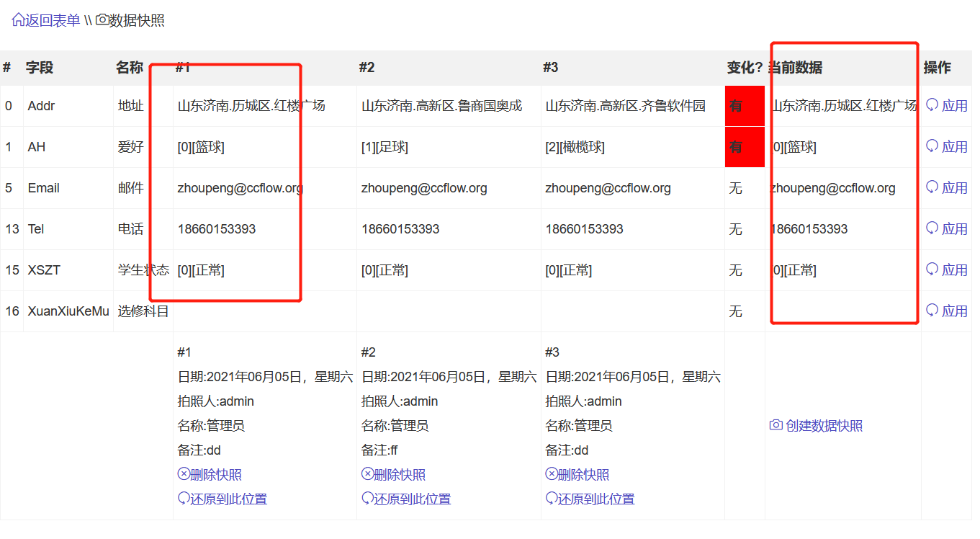Click the 名称 column header
The height and width of the screenshot is (539, 980).
pos(130,68)
